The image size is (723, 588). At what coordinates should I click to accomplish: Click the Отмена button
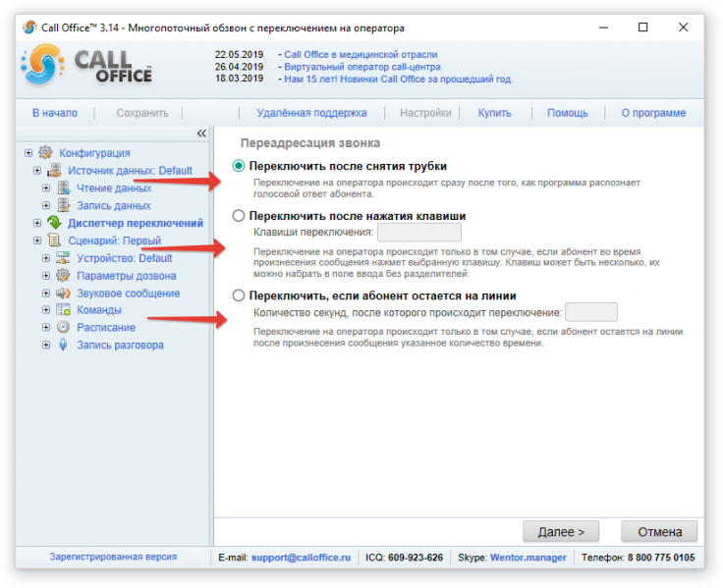click(x=659, y=532)
